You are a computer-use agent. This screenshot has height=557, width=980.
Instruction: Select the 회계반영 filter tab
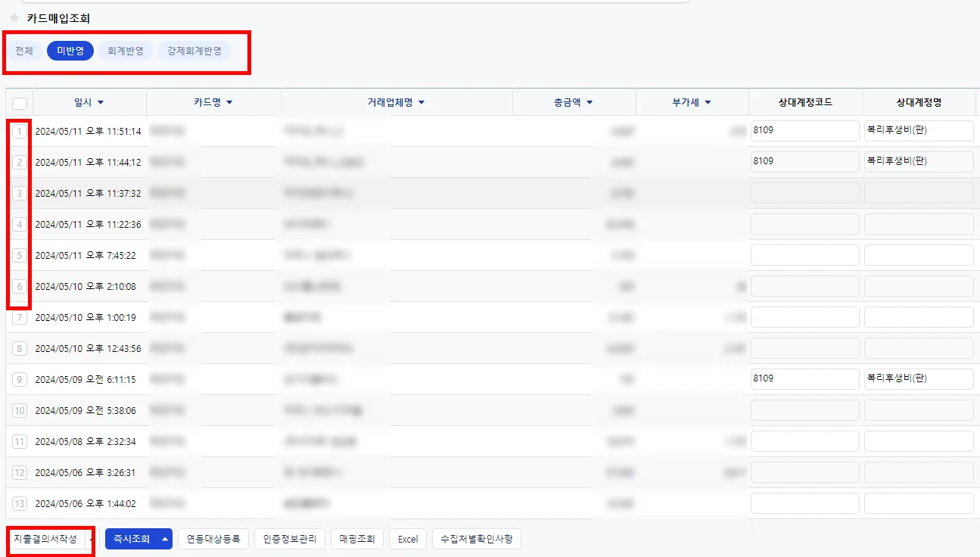tap(126, 51)
